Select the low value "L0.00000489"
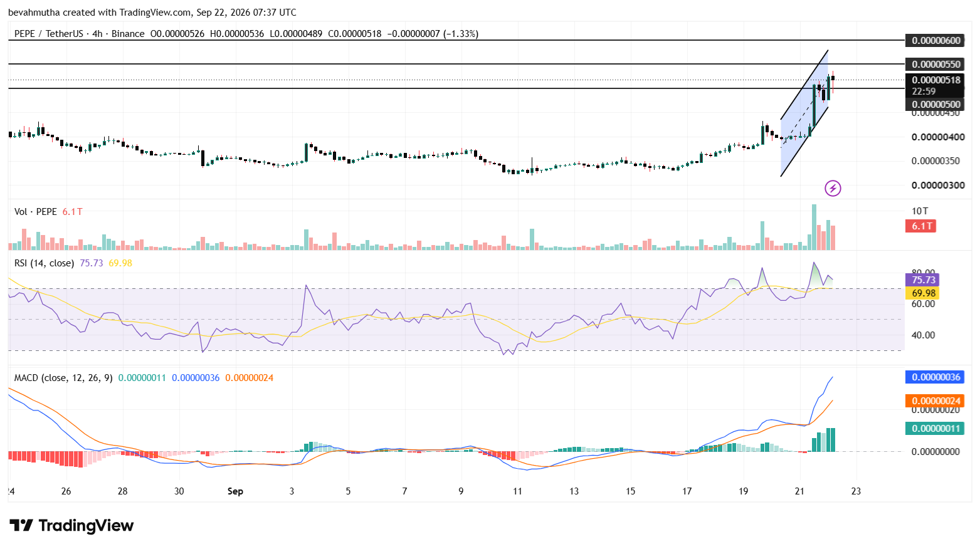The height and width of the screenshot is (549, 980). [x=296, y=34]
